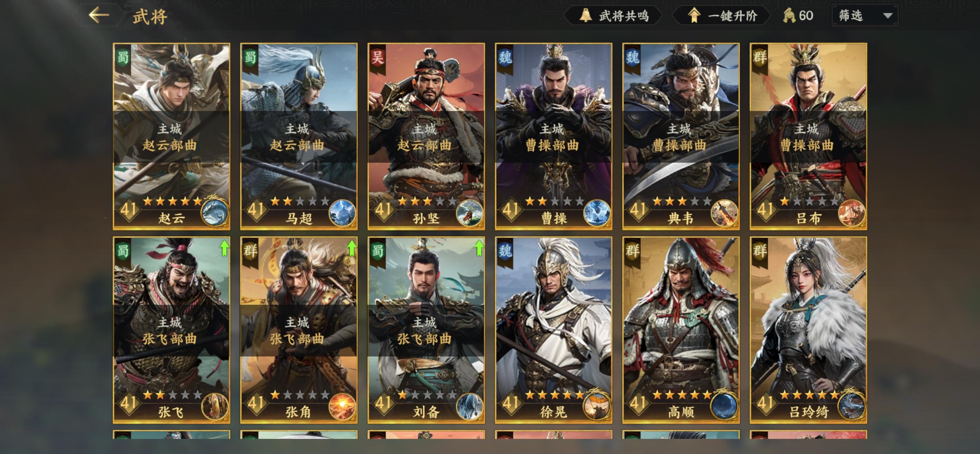The image size is (980, 454).
Task: Tap 吕布's red skill badge icon
Action: [x=851, y=213]
